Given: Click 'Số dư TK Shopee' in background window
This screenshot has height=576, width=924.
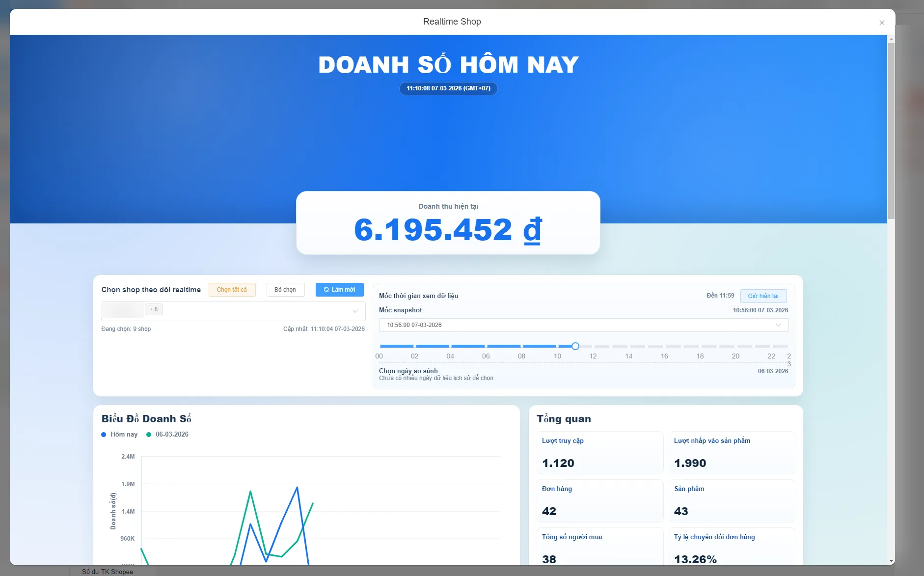Looking at the screenshot, I should point(108,572).
